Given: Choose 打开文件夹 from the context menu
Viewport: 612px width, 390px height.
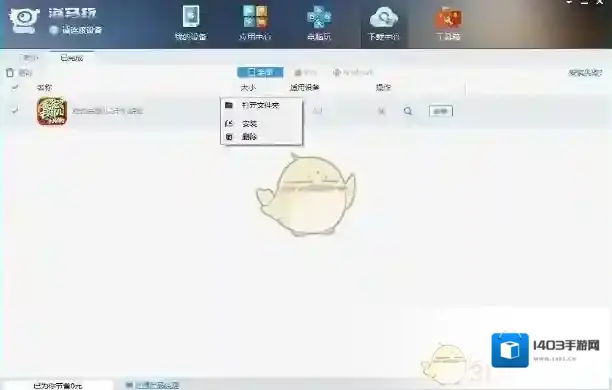Looking at the screenshot, I should (261, 105).
